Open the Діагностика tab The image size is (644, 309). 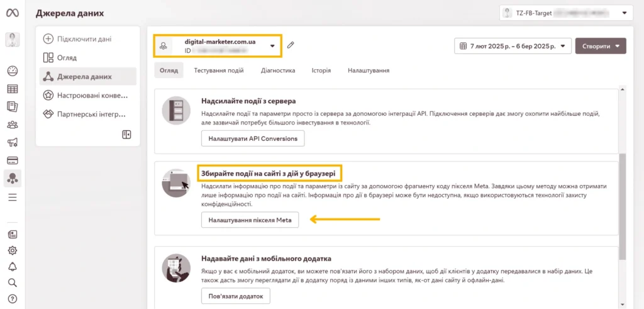click(278, 70)
